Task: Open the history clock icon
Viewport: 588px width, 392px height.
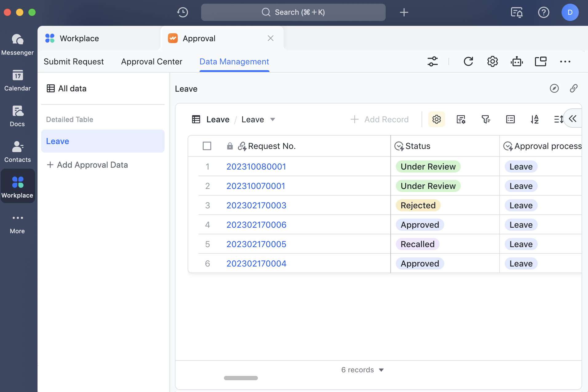Action: [183, 12]
